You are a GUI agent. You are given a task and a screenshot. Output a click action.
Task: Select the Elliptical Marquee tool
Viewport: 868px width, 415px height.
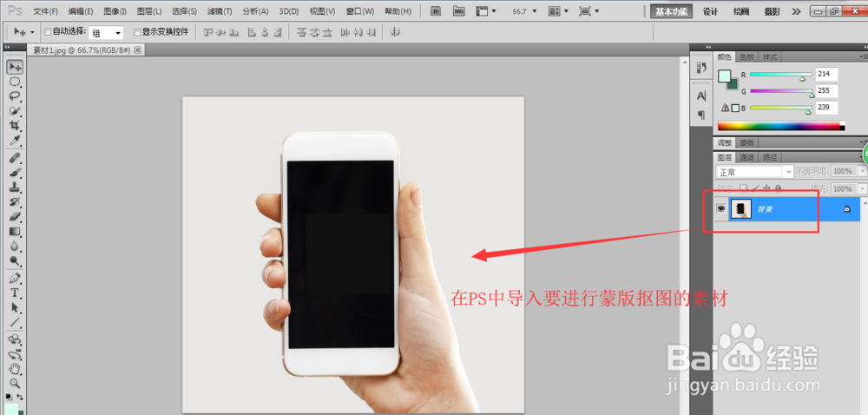click(x=15, y=82)
